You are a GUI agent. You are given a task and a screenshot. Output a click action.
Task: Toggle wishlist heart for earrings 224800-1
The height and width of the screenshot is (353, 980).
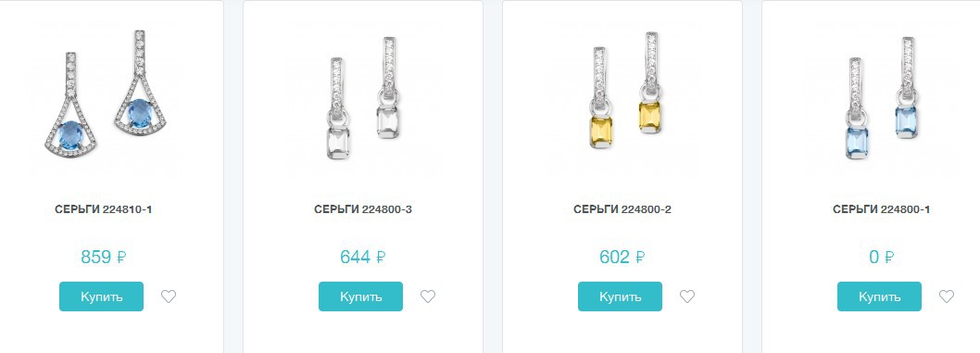point(947,296)
